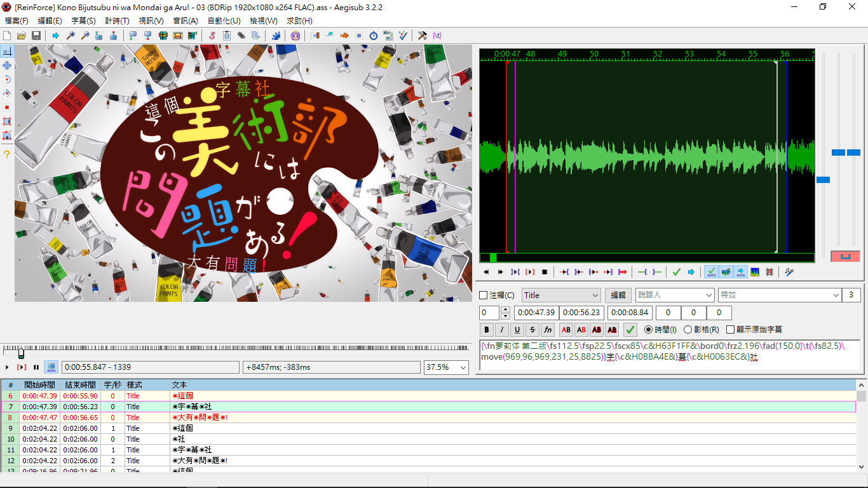Open the 字幕(S) menu
868x488 pixels.
[84, 21]
